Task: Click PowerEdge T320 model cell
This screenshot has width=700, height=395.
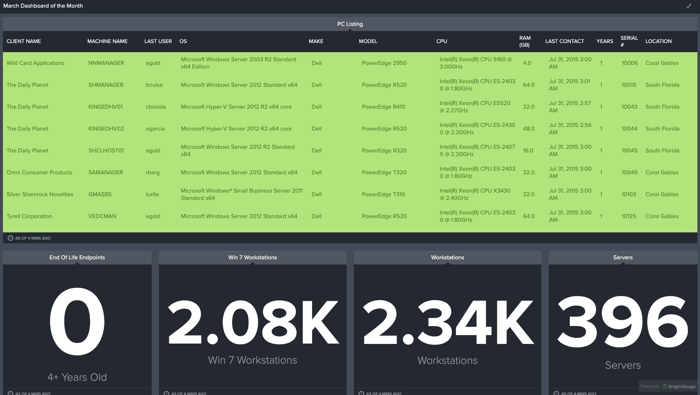Action: tap(384, 172)
